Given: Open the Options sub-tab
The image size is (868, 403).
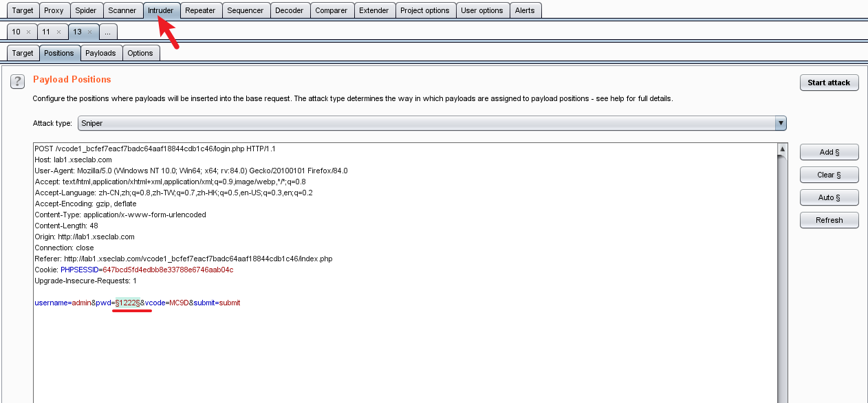Looking at the screenshot, I should 140,53.
